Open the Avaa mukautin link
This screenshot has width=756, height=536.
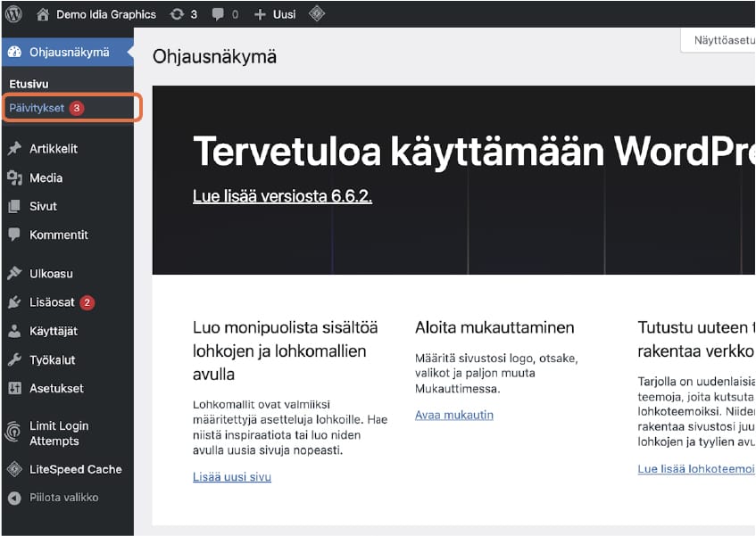point(453,415)
